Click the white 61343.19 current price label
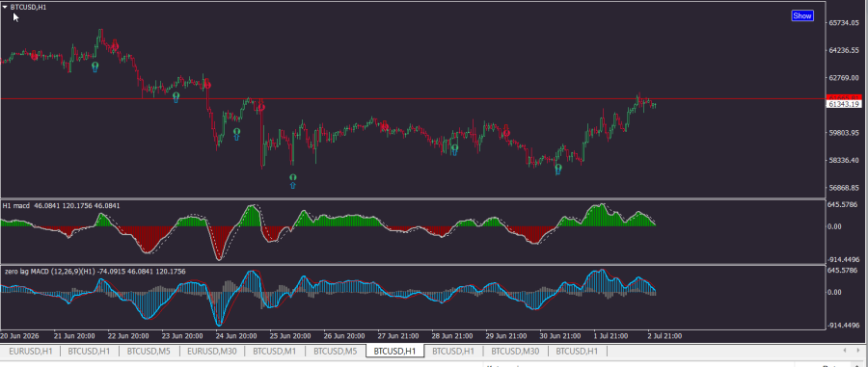The image size is (868, 367). click(844, 104)
